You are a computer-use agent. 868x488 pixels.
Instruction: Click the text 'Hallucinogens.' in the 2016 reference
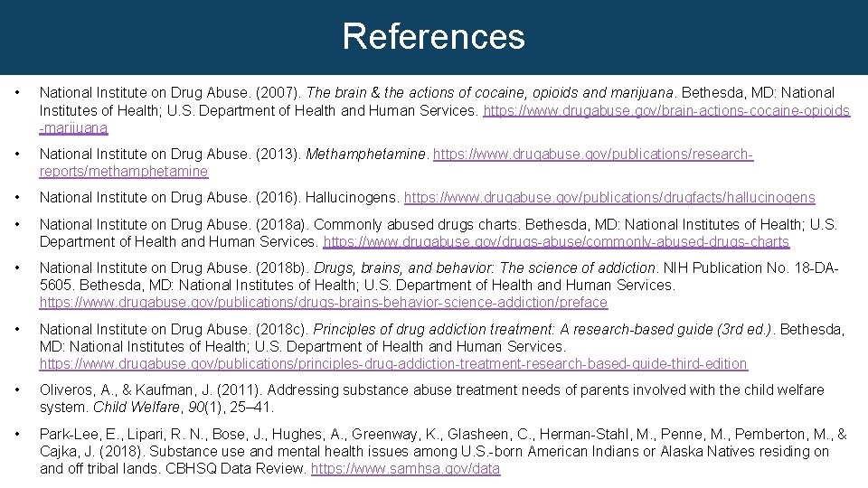pyautogui.click(x=352, y=198)
